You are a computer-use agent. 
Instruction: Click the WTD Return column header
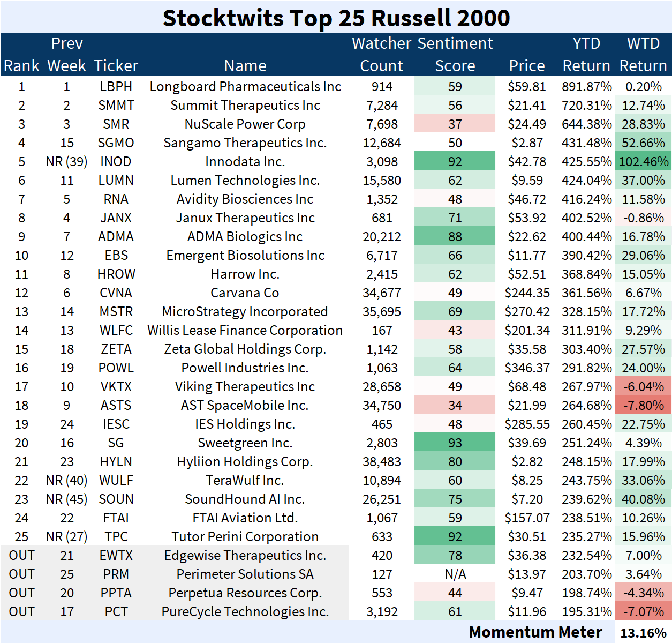643,55
